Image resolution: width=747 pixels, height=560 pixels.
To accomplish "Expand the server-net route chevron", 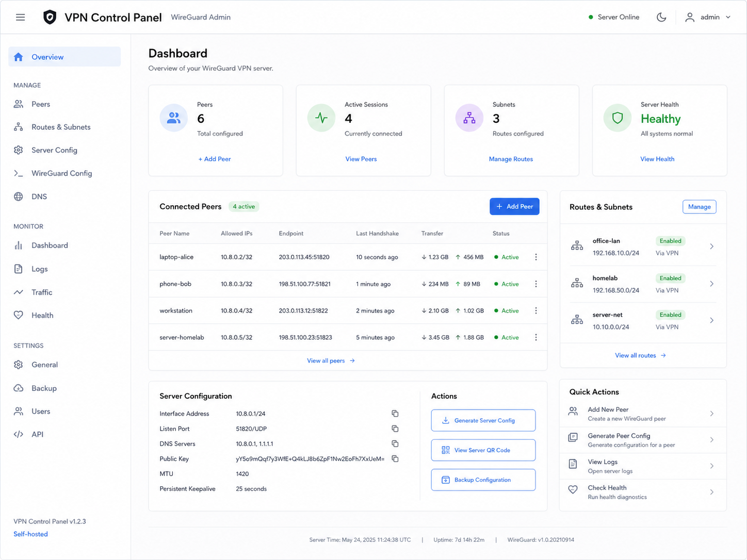I will (x=712, y=320).
